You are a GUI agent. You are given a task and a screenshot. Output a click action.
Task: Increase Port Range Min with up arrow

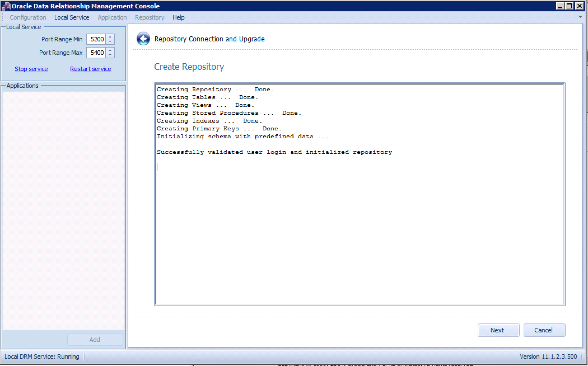pos(110,37)
